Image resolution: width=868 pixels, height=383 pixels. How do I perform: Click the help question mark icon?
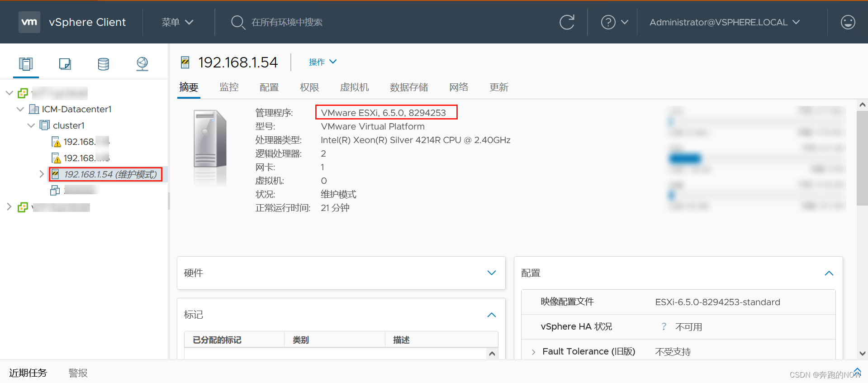[608, 22]
